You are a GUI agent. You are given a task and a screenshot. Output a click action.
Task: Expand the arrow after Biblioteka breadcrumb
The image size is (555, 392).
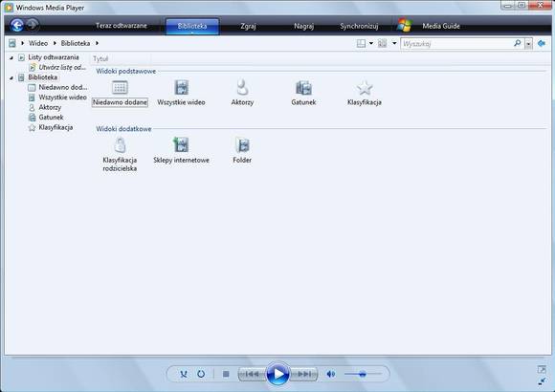(97, 43)
